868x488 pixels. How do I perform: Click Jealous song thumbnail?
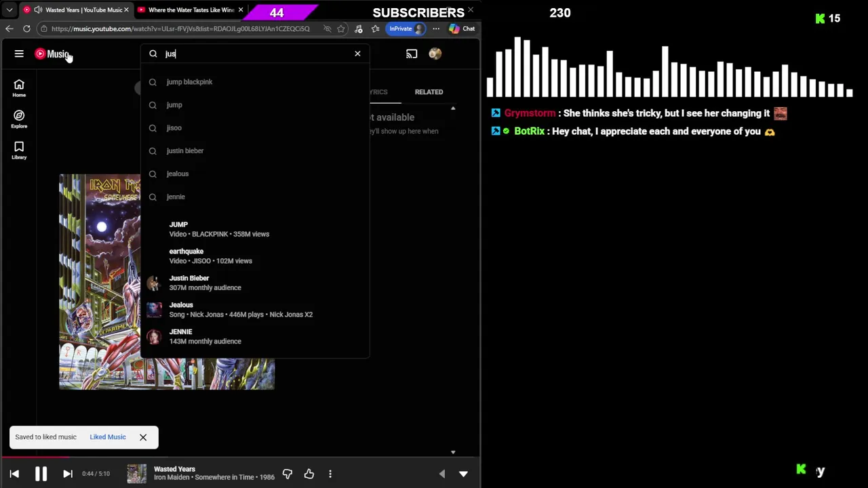(154, 310)
